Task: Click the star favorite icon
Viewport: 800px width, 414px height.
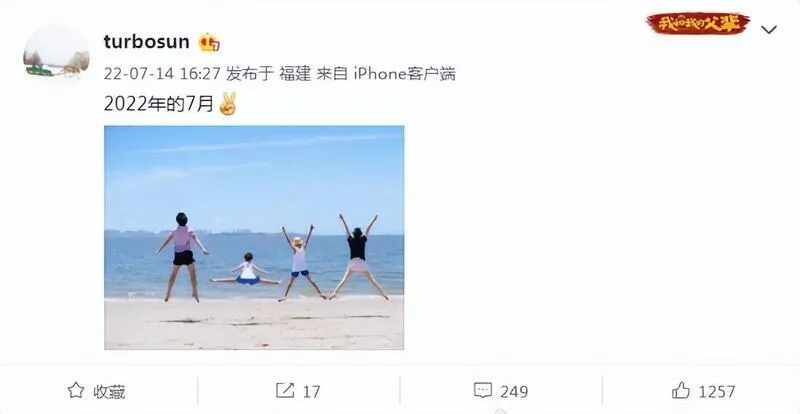Action: tap(76, 391)
